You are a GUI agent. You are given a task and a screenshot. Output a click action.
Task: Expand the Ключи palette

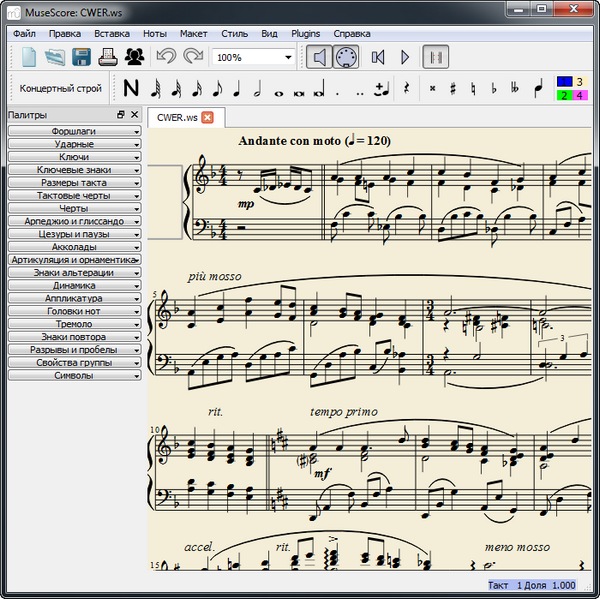click(x=74, y=157)
